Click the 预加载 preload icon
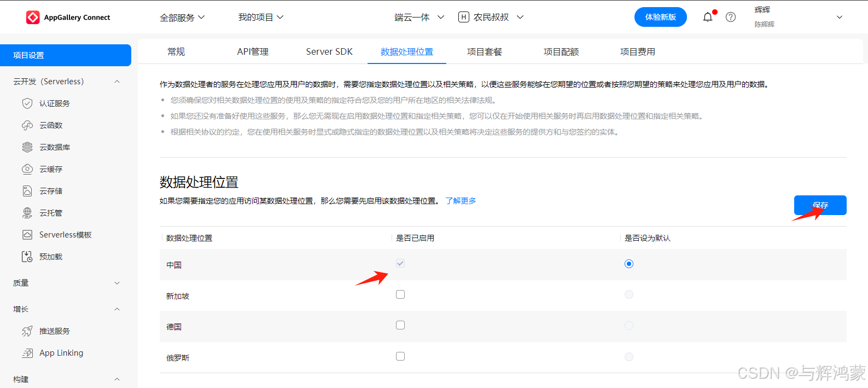This screenshot has width=868, height=388. (27, 257)
